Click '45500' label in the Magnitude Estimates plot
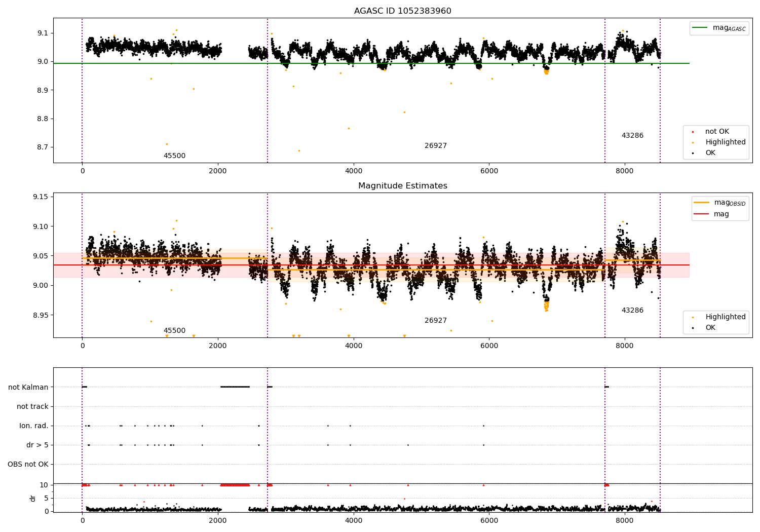 click(174, 330)
